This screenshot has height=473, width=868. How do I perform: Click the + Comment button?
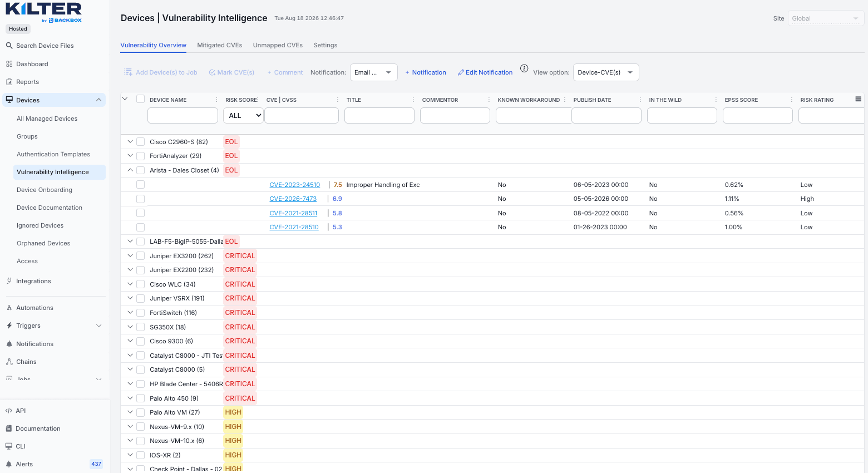click(x=285, y=72)
